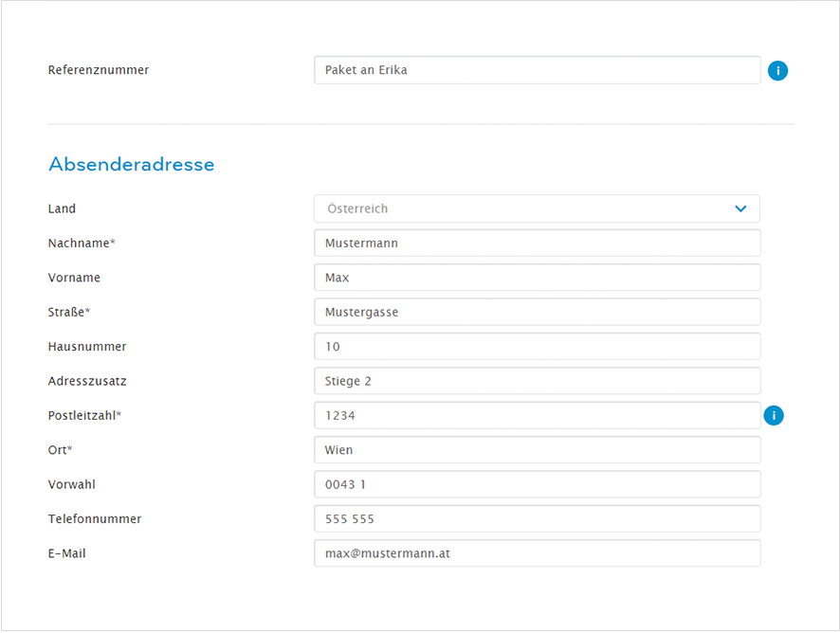The image size is (840, 633).
Task: Select the Vorname input with Max
Action: [x=538, y=278]
